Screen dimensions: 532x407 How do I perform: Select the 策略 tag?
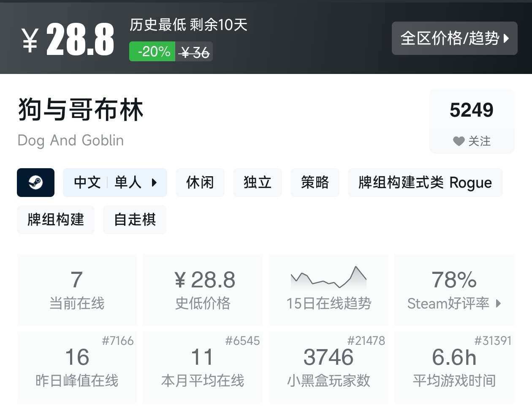(315, 183)
